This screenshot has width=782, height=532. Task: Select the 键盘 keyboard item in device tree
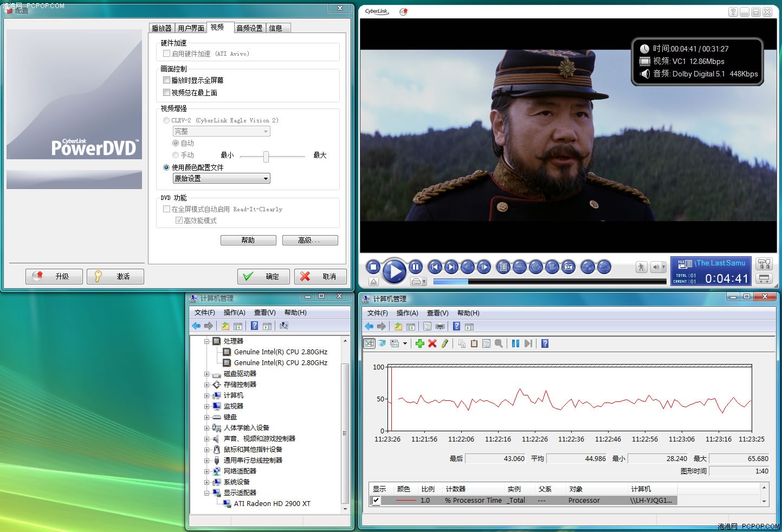coord(230,417)
